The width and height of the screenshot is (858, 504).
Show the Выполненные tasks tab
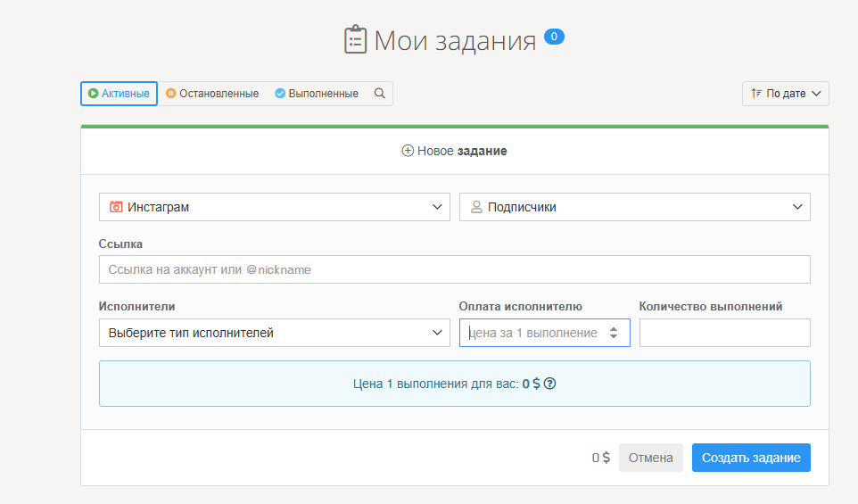pos(317,94)
